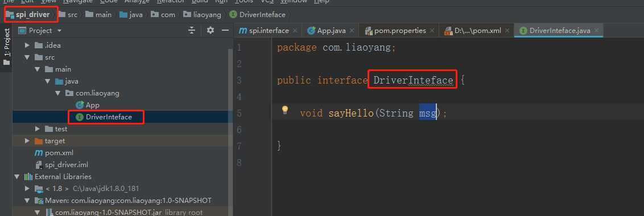This screenshot has width=644, height=216.
Task: Select pom.xml in the project tree
Action: pyautogui.click(x=59, y=153)
